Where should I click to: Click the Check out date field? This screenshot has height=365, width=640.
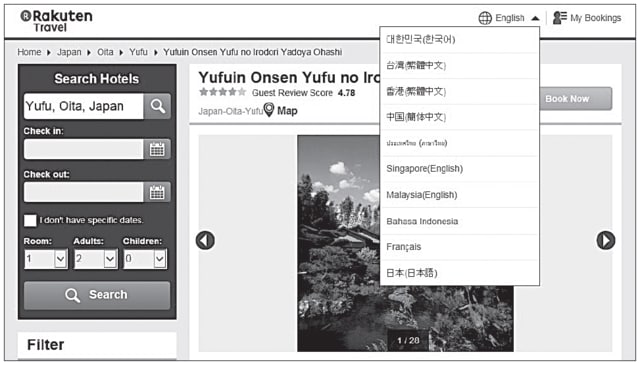coord(84,192)
